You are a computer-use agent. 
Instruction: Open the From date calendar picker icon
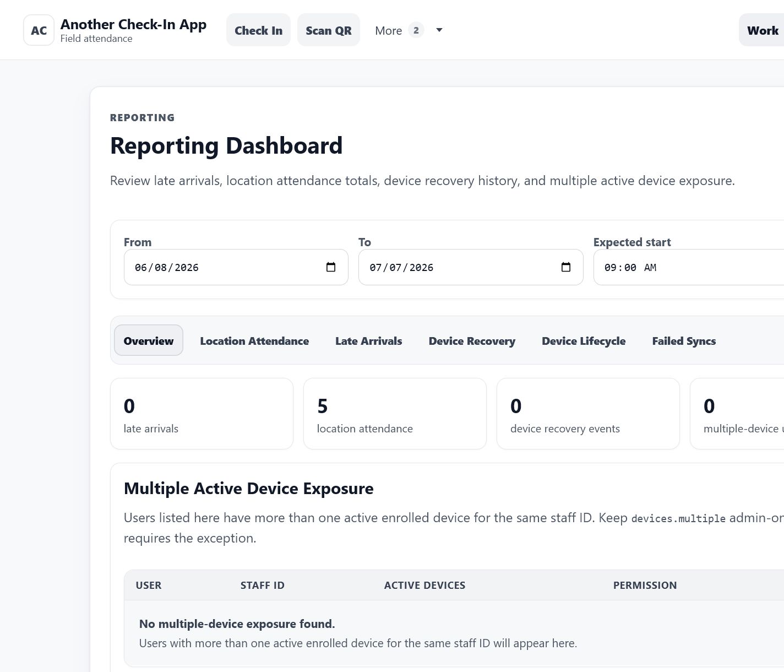pyautogui.click(x=331, y=267)
